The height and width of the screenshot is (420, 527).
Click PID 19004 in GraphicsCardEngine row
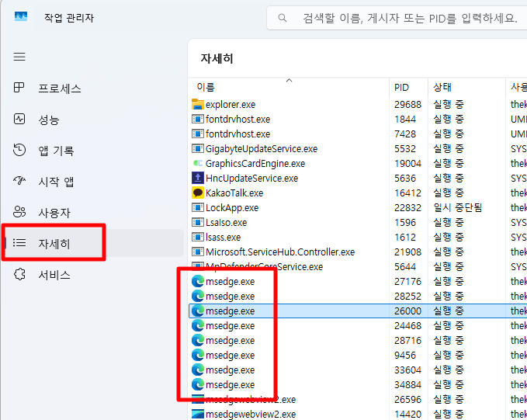coord(407,164)
